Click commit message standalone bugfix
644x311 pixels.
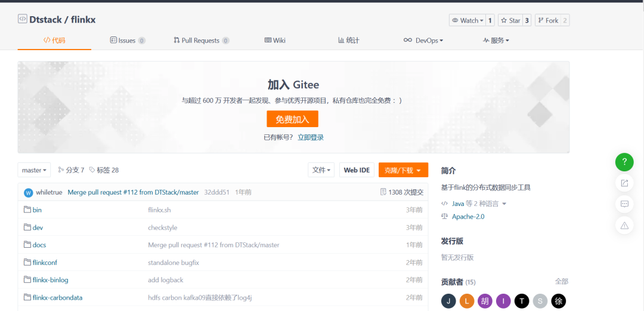(174, 262)
